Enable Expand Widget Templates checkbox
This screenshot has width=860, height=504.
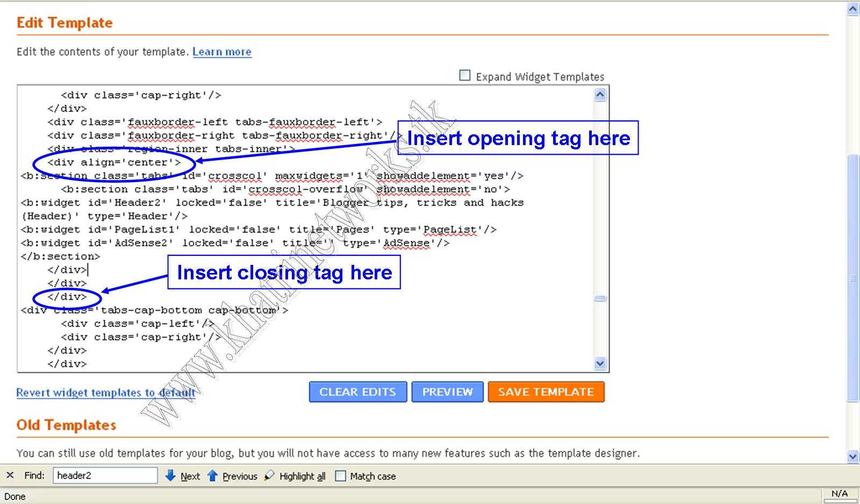click(x=465, y=76)
